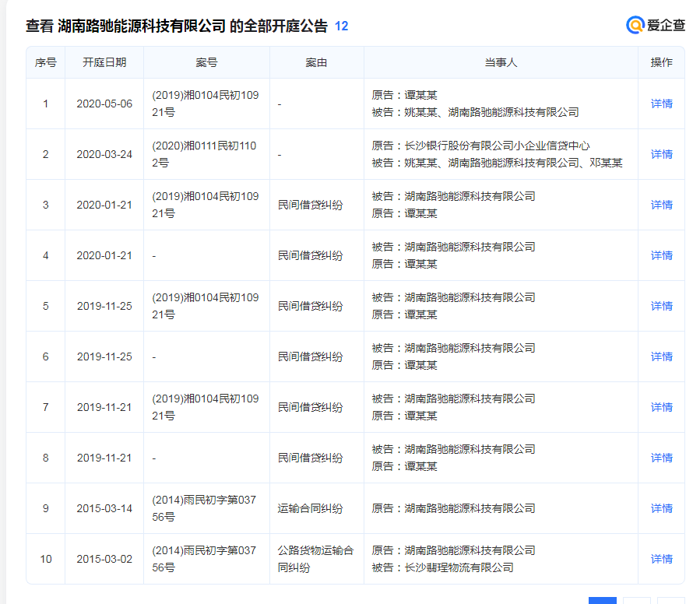
Task: Click 公路货物运输合同纠纷 cause cell
Action: tap(315, 559)
